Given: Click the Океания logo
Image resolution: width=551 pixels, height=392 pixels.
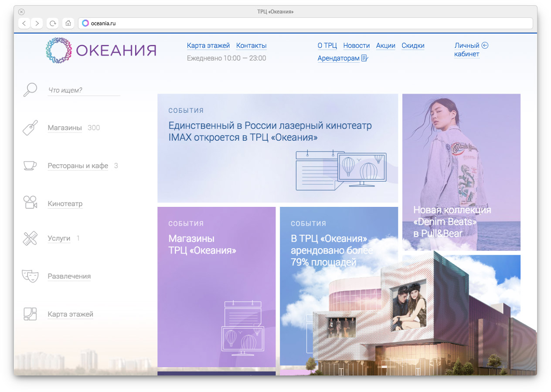Looking at the screenshot, I should tap(101, 51).
